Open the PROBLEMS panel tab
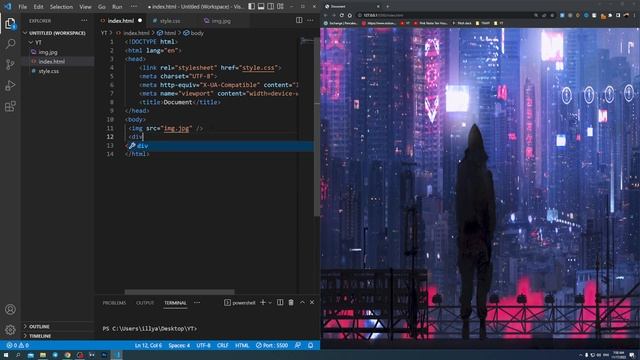Viewport: 640px width, 360px height. [x=114, y=303]
